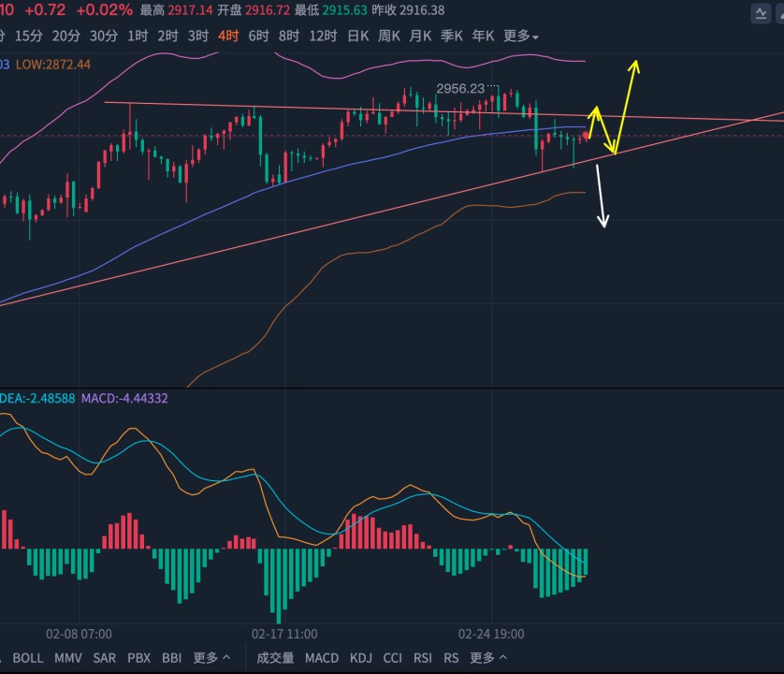
Task: Select the 12时 timeframe
Action: coord(323,36)
